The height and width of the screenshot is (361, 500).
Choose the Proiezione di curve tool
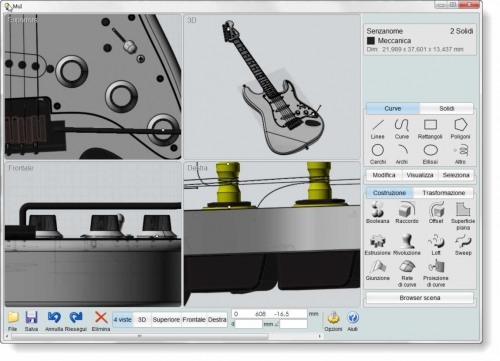[x=436, y=273]
